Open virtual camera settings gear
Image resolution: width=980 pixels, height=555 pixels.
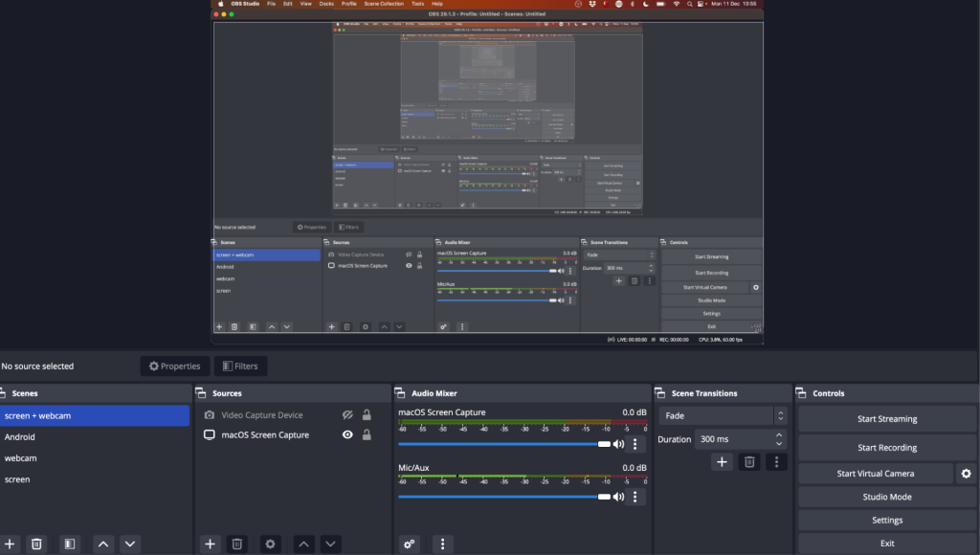966,473
